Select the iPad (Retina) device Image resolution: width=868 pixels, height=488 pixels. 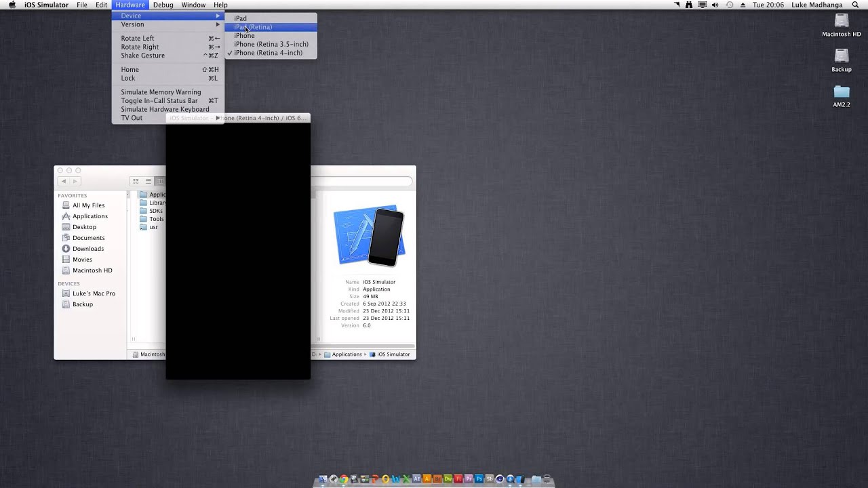271,27
